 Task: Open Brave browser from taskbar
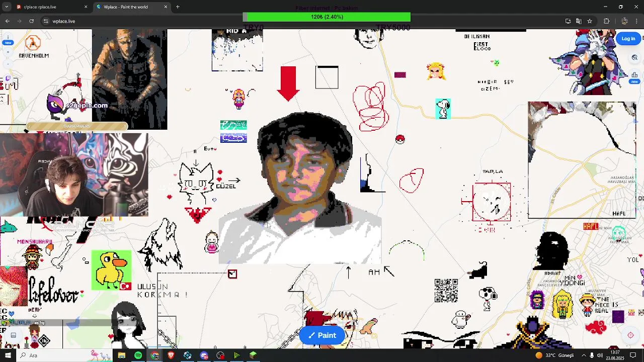171,355
